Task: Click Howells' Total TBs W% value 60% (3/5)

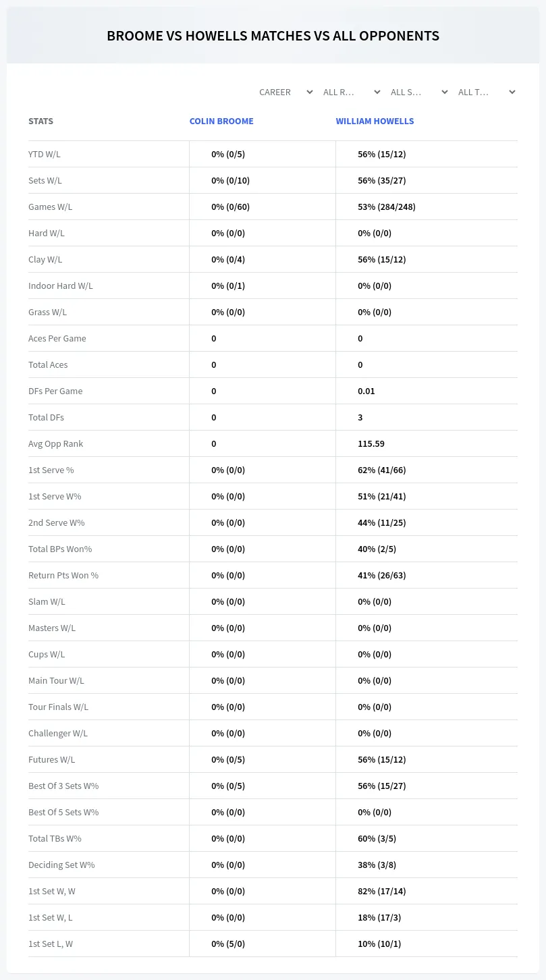Action: pyautogui.click(x=377, y=838)
